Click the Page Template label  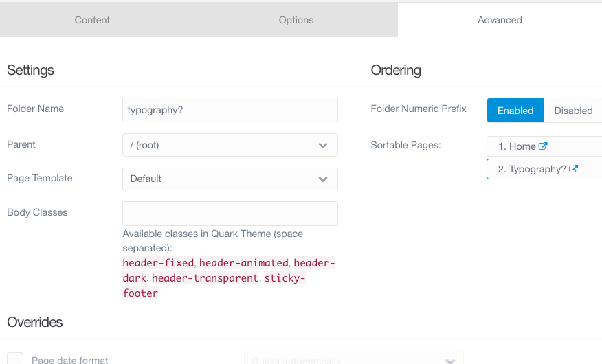(40, 178)
